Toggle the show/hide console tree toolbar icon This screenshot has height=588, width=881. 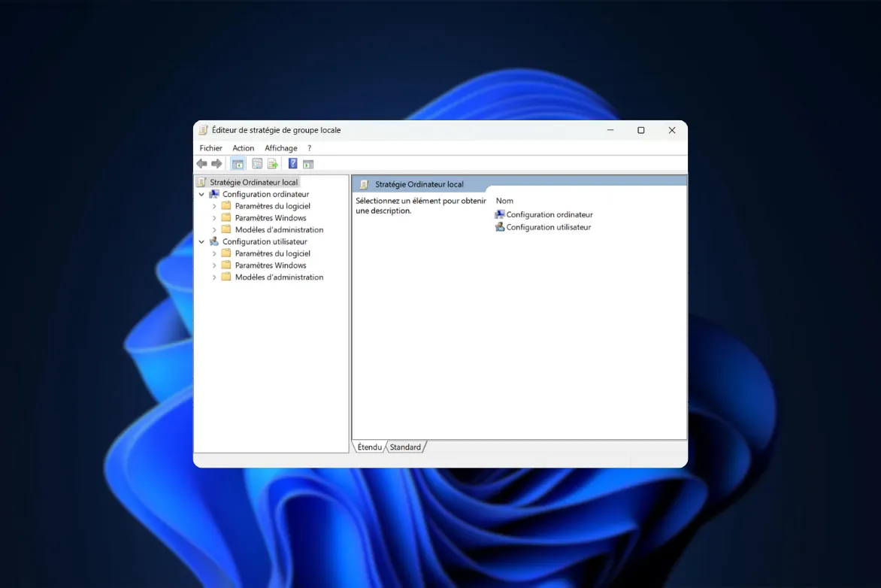(x=238, y=164)
